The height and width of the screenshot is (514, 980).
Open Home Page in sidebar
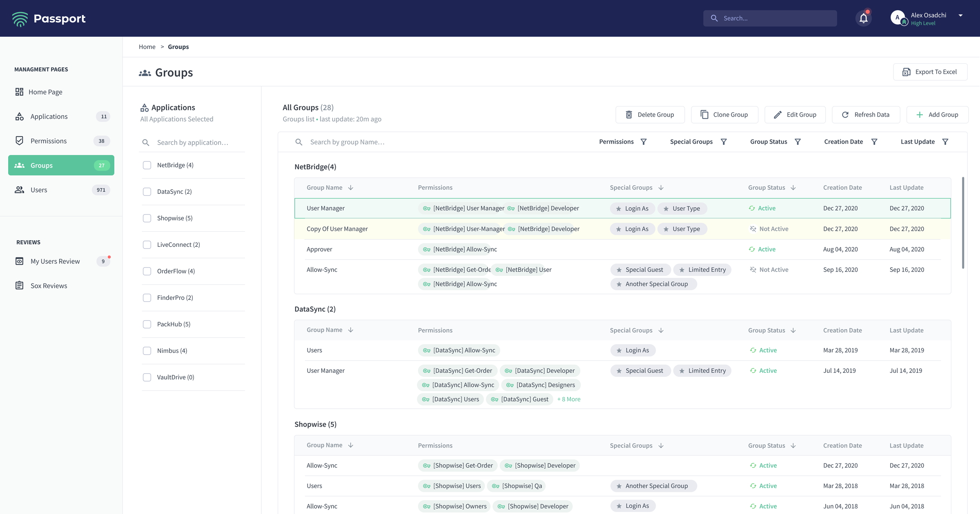61,92
